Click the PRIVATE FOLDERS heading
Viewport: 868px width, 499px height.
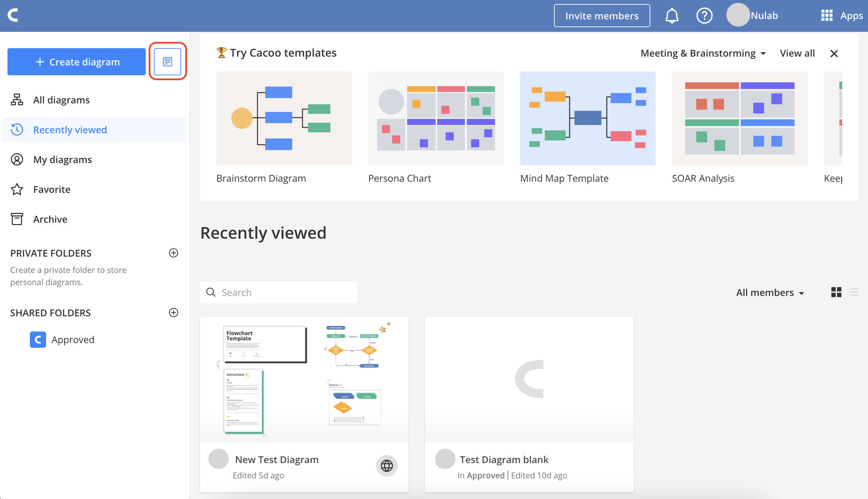click(x=51, y=253)
